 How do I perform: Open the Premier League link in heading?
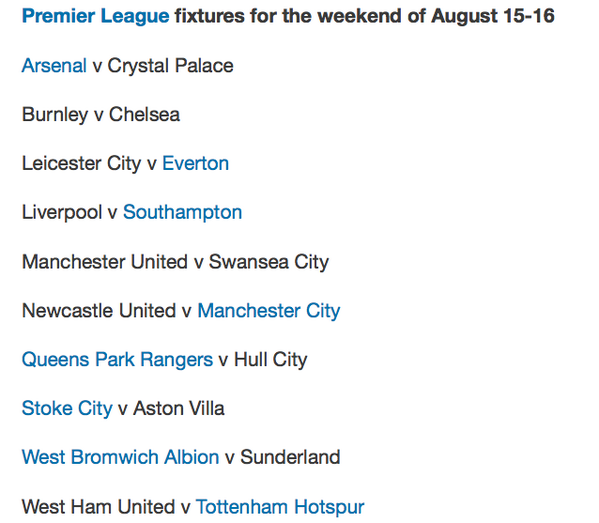click(96, 16)
